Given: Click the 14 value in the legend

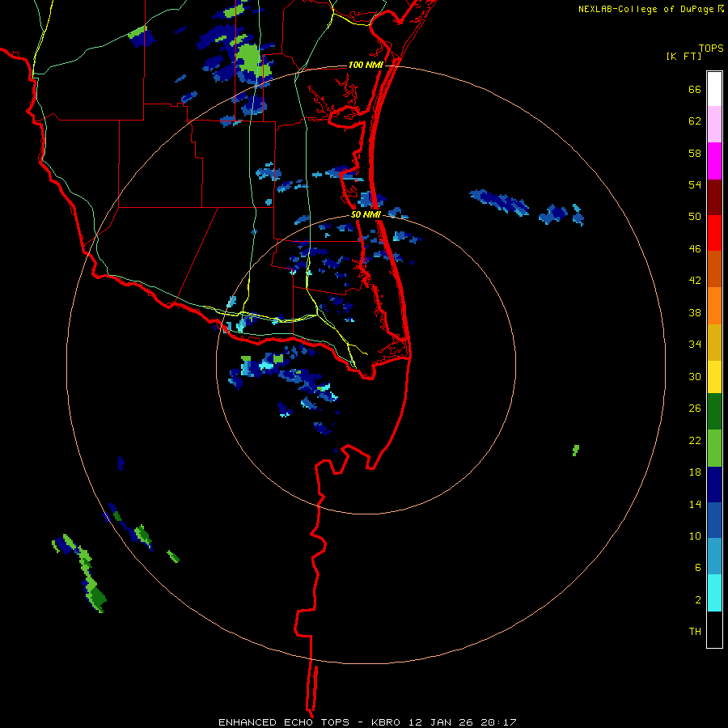Looking at the screenshot, I should (x=695, y=504).
